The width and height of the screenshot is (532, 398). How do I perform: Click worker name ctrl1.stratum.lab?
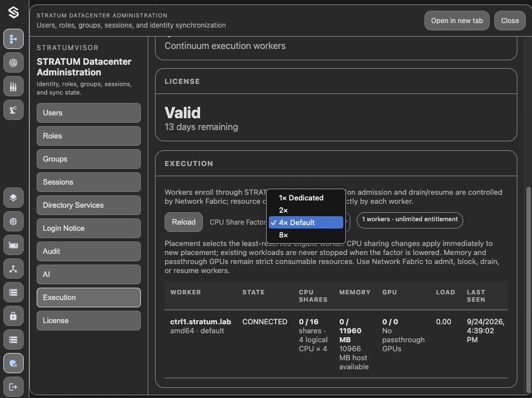pyautogui.click(x=201, y=322)
